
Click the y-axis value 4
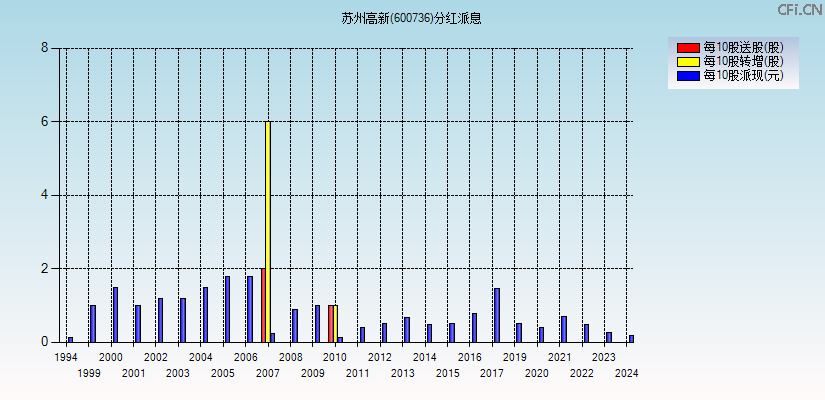point(44,195)
